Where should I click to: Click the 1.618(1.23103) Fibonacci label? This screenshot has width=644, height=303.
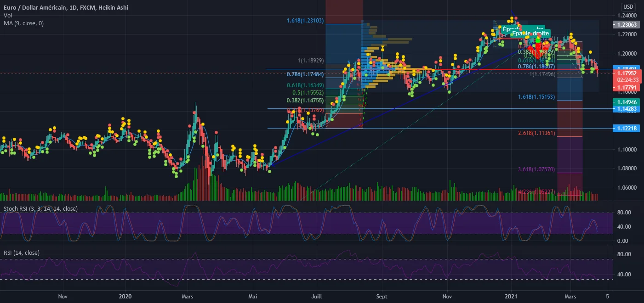coord(305,21)
